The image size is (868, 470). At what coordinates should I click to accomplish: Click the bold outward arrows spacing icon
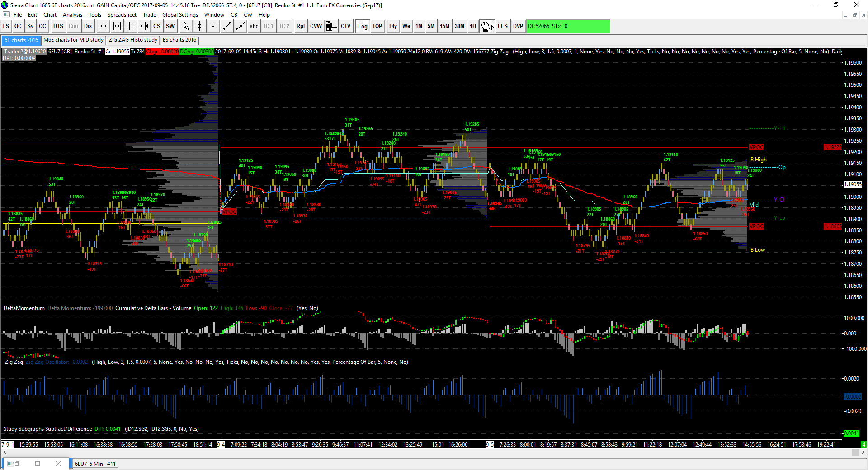coord(117,26)
